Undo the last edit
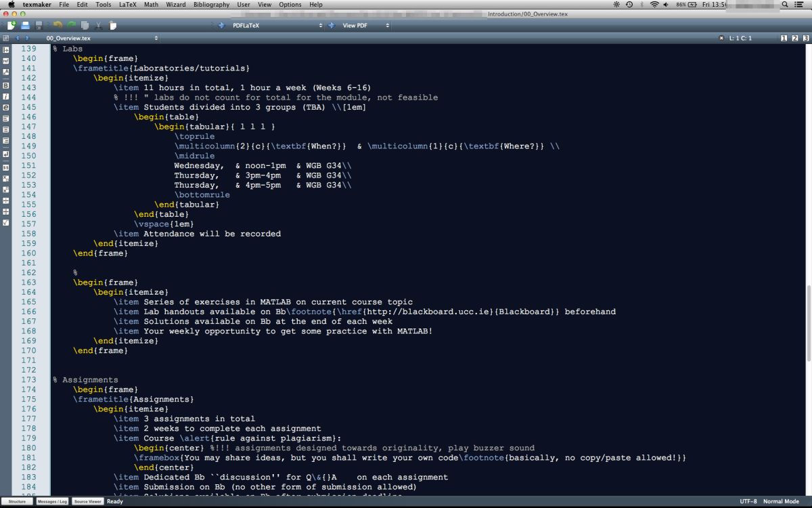Screen dimensions: 812x508 point(58,25)
